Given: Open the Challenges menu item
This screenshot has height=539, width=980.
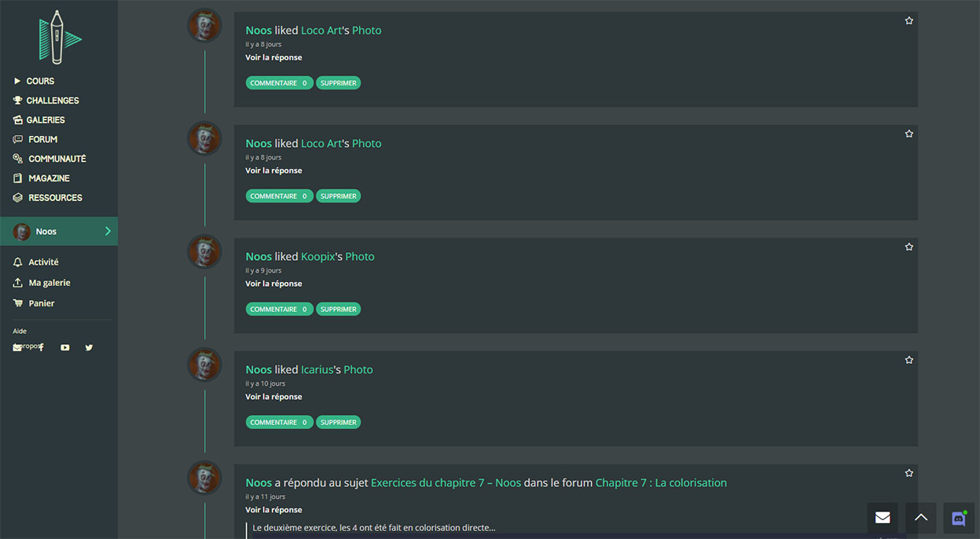Looking at the screenshot, I should 52,101.
